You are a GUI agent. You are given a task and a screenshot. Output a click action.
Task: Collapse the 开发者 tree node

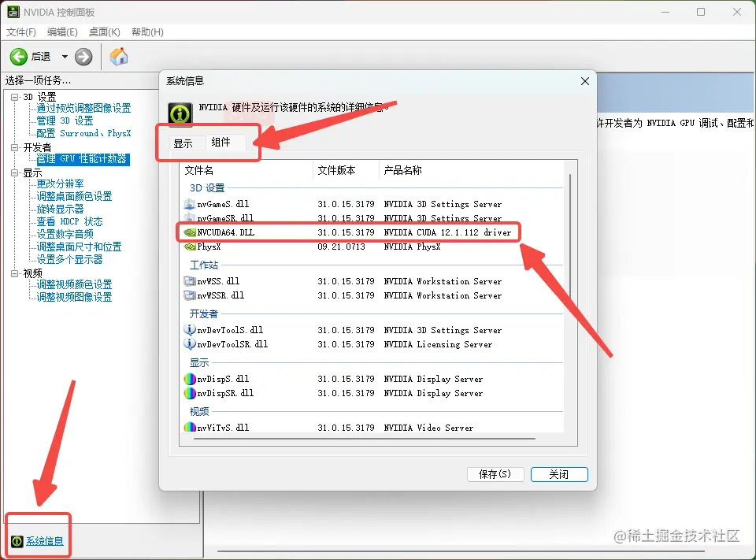click(x=14, y=147)
